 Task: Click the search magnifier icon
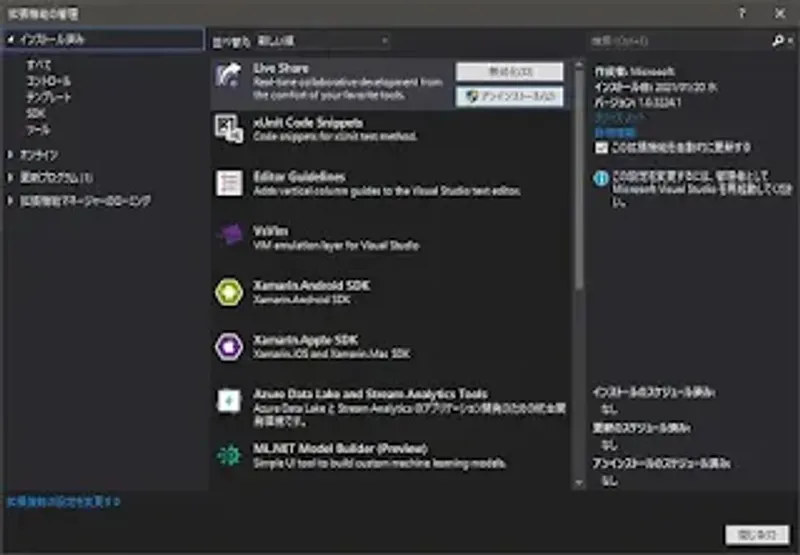point(777,41)
